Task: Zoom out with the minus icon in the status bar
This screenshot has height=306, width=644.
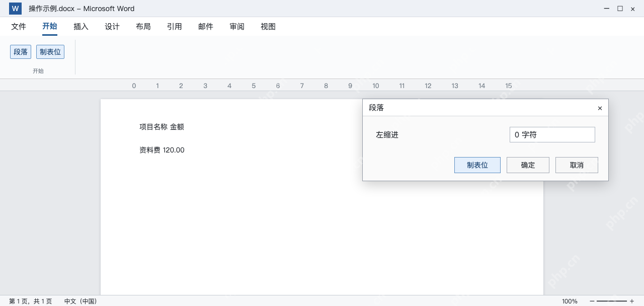Action: (592, 301)
